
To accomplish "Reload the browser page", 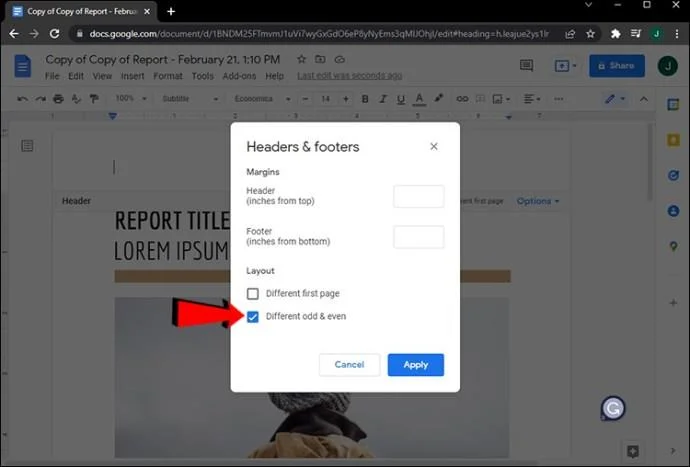I will [x=55, y=34].
